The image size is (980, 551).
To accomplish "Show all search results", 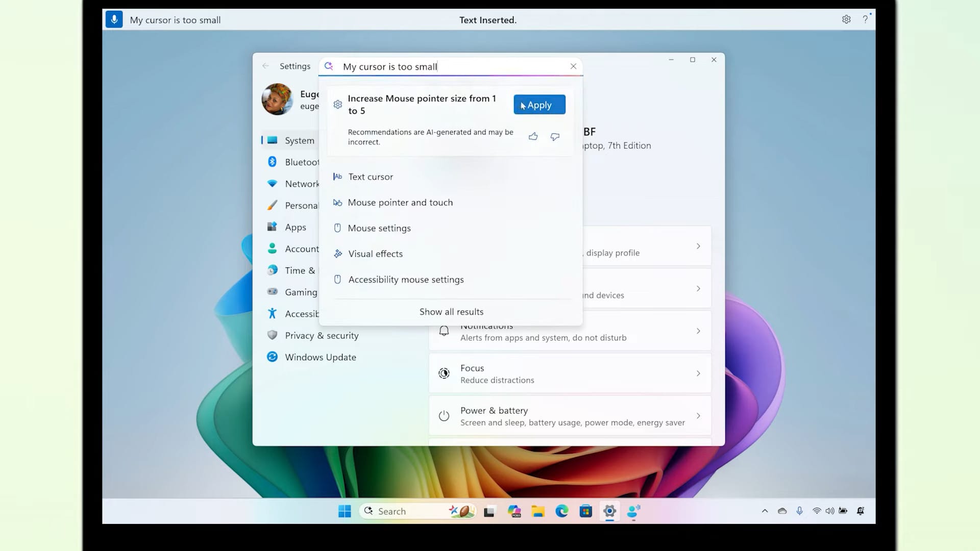I will [451, 312].
